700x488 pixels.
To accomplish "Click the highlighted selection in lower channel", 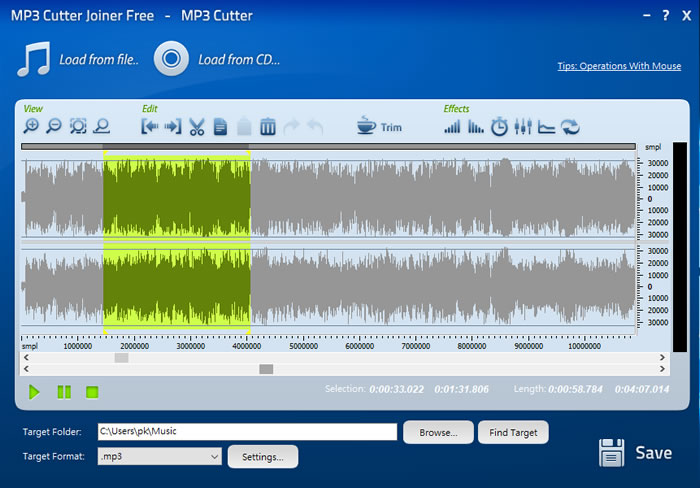I will pyautogui.click(x=177, y=287).
